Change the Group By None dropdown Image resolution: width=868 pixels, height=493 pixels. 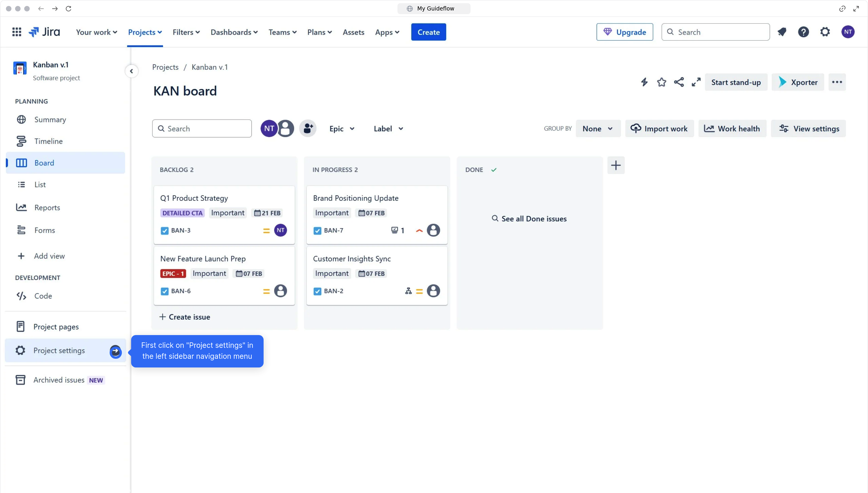[x=598, y=128]
